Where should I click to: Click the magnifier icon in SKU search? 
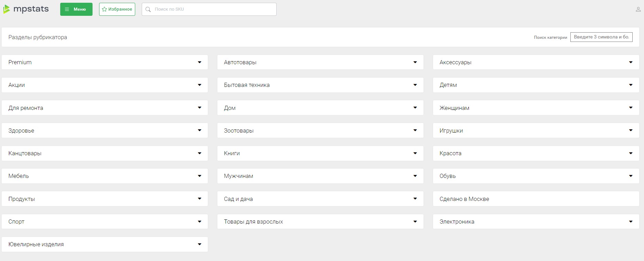[x=148, y=9]
